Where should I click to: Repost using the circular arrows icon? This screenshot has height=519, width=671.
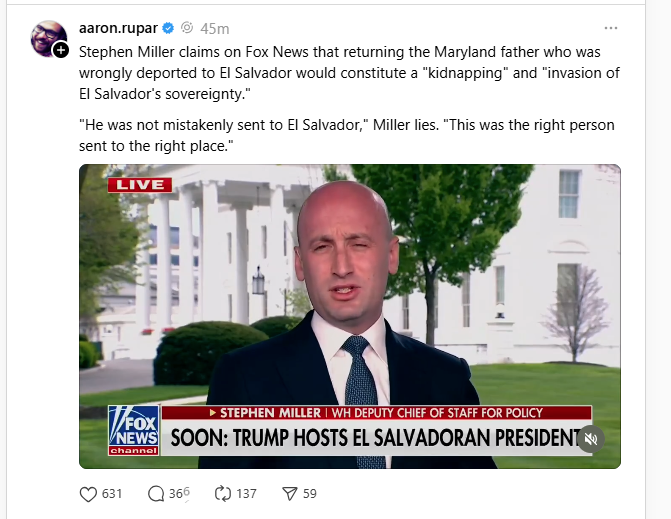click(223, 494)
